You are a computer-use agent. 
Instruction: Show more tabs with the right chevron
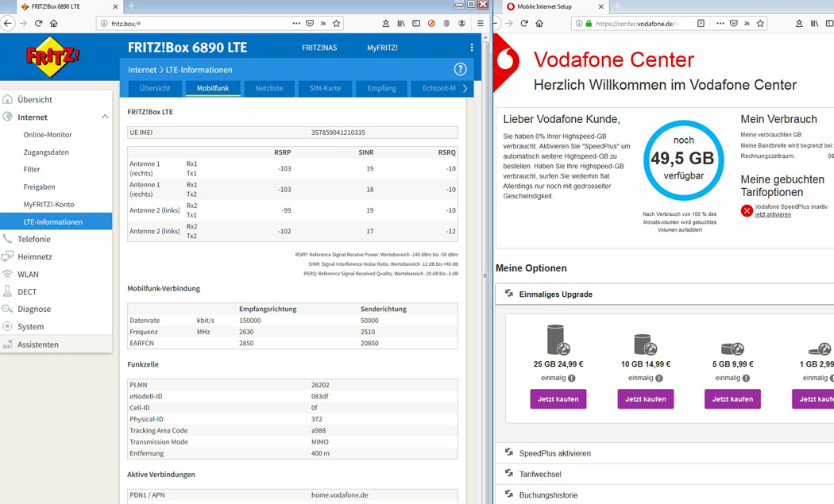tap(465, 88)
